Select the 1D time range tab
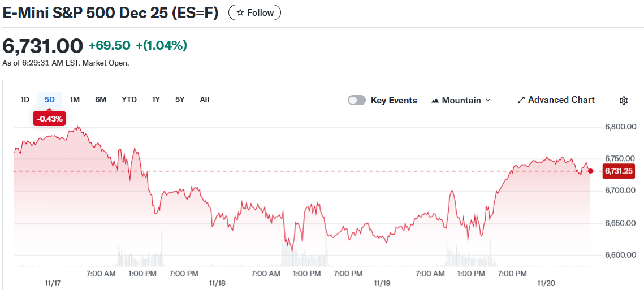Viewport: 644px width, 290px height. [25, 100]
